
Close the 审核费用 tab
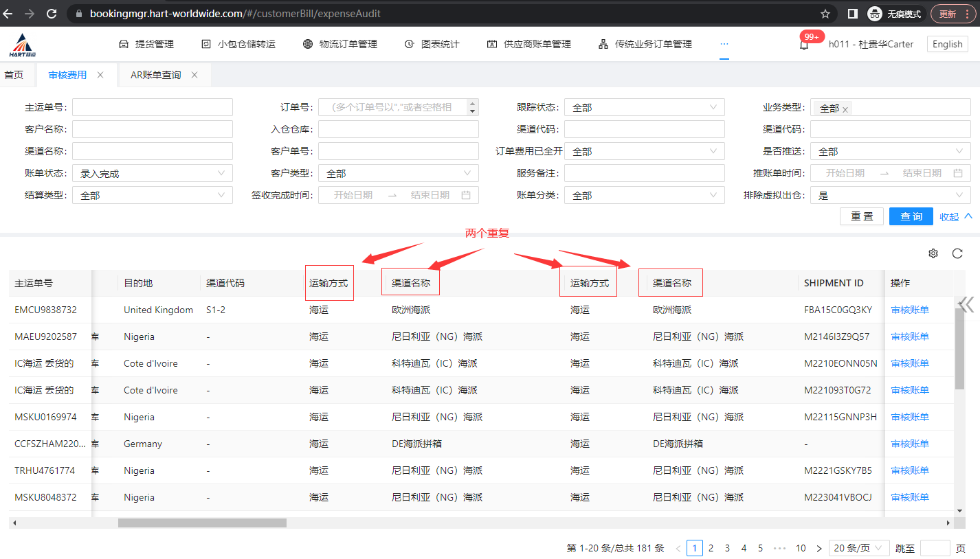[x=100, y=75]
